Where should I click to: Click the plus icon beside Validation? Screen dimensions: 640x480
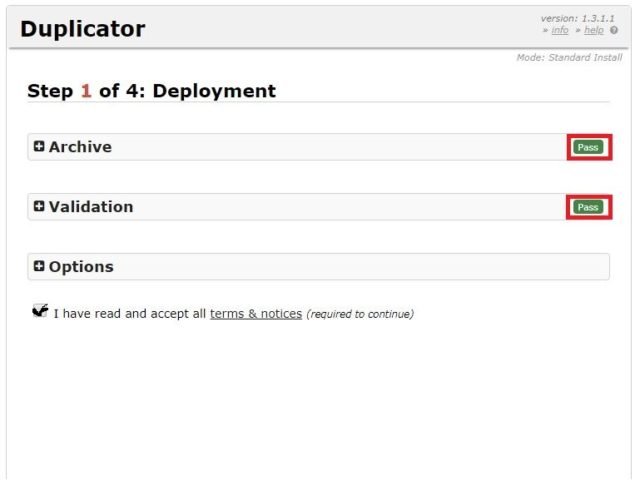tap(39, 207)
